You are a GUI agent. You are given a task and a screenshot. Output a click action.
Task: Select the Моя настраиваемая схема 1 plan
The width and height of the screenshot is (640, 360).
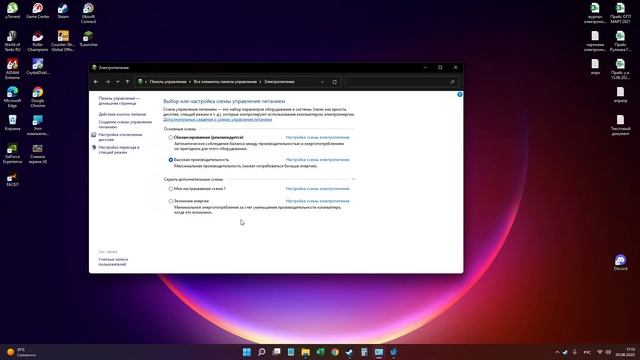point(171,189)
